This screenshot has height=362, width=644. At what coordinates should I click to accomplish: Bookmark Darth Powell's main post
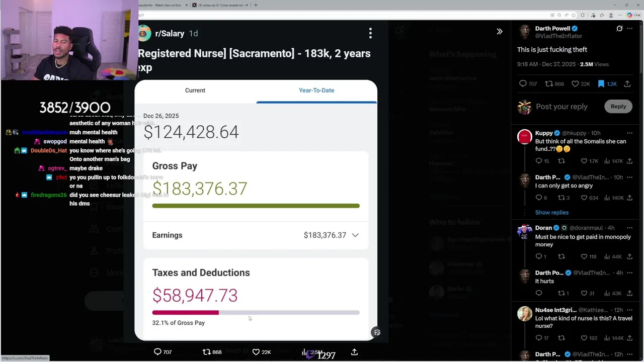(x=601, y=84)
